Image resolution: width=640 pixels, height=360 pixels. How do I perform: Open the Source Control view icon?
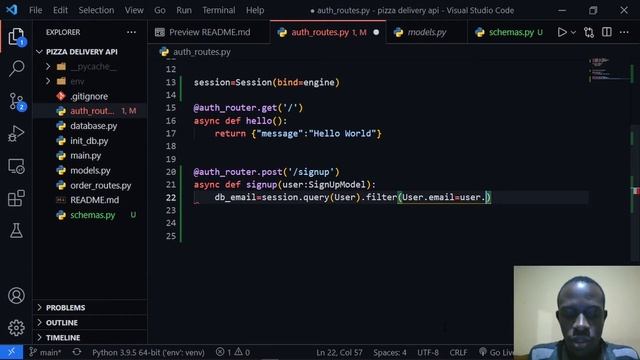pos(16,101)
